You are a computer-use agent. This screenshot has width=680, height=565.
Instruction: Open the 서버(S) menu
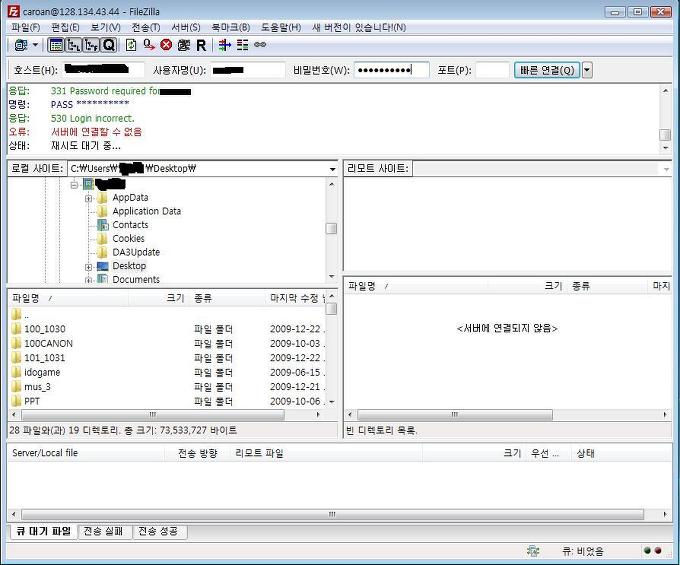point(186,27)
